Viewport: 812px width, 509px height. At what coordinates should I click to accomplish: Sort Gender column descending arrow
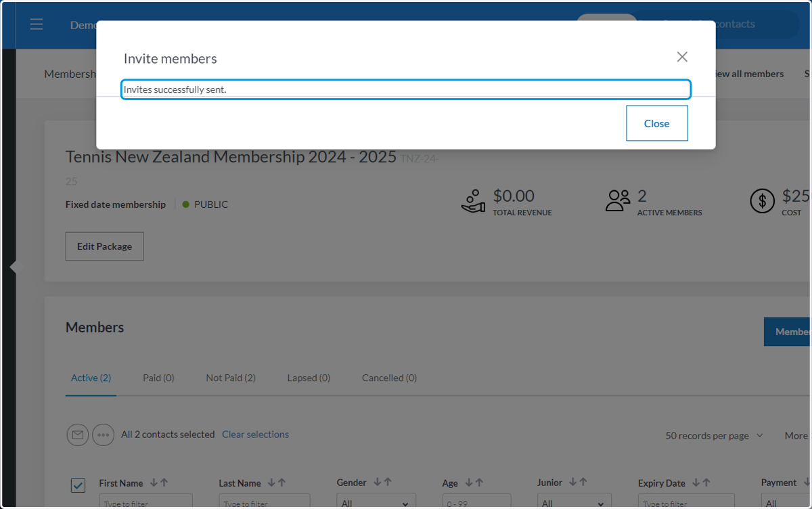pyautogui.click(x=377, y=483)
